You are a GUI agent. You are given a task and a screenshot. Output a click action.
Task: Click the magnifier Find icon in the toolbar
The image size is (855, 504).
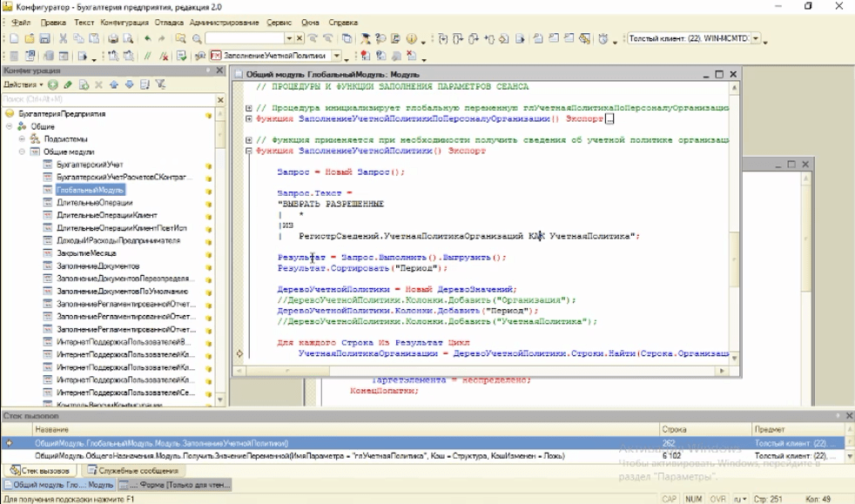pyautogui.click(x=197, y=38)
